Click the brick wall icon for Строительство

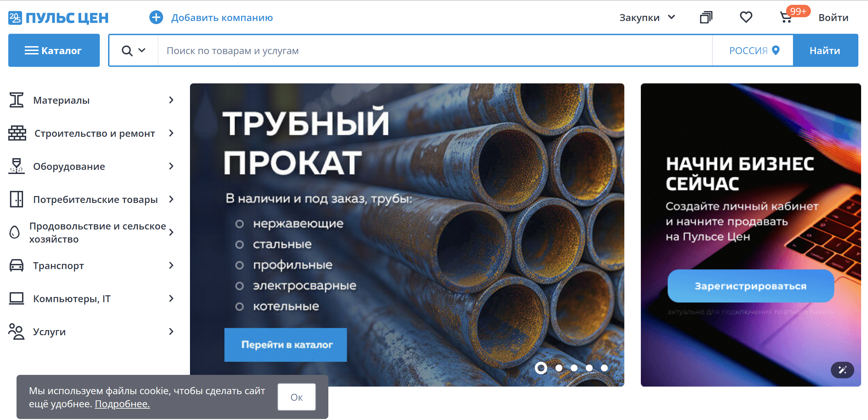tap(17, 133)
